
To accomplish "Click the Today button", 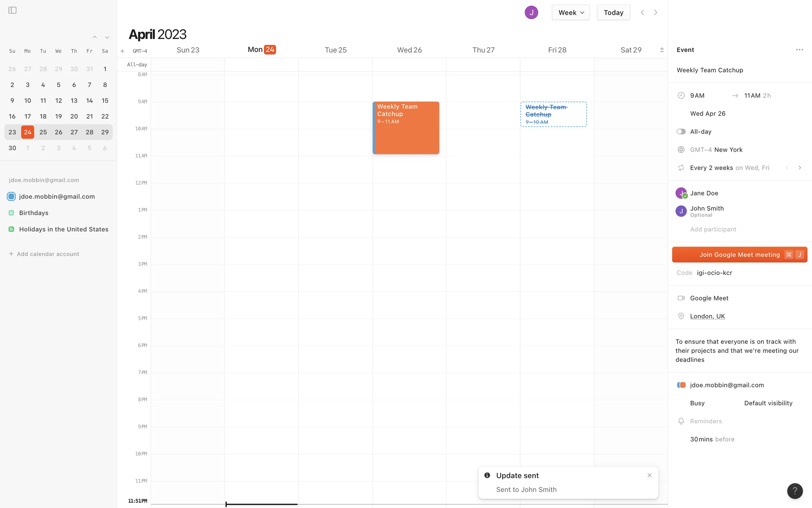I will 613,13.
